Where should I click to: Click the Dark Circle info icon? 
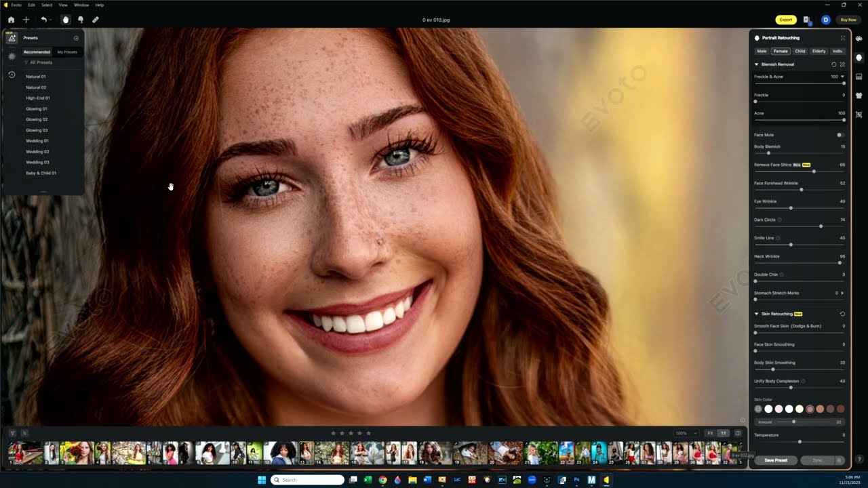(780, 220)
